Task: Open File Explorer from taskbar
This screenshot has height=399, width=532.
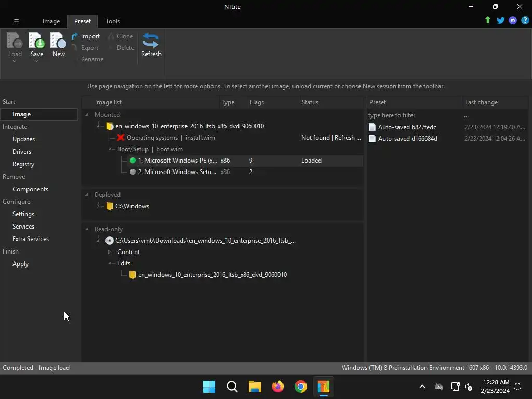Action: tap(255, 387)
